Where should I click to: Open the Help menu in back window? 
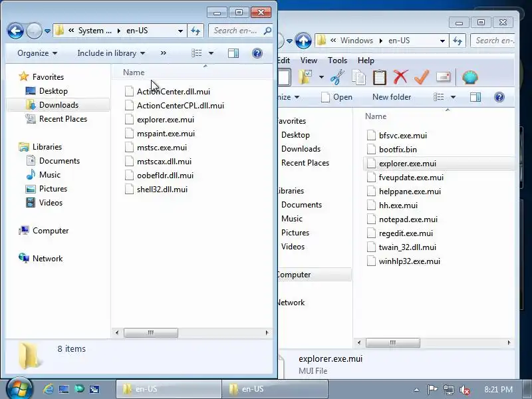point(366,61)
